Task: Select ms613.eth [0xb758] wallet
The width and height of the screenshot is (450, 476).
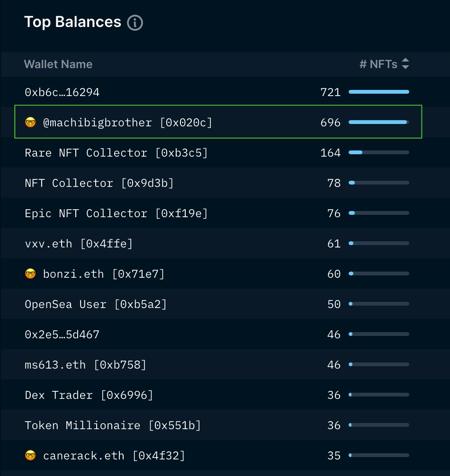Action: pos(85,365)
